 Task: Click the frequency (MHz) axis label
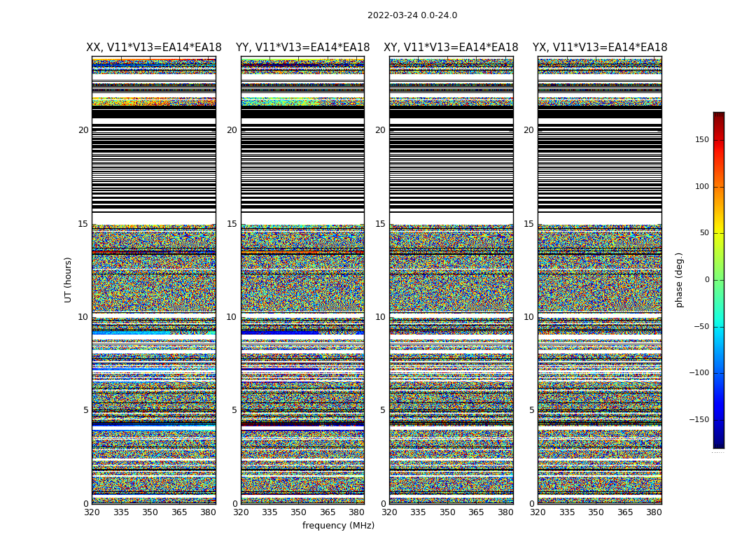pyautogui.click(x=338, y=526)
